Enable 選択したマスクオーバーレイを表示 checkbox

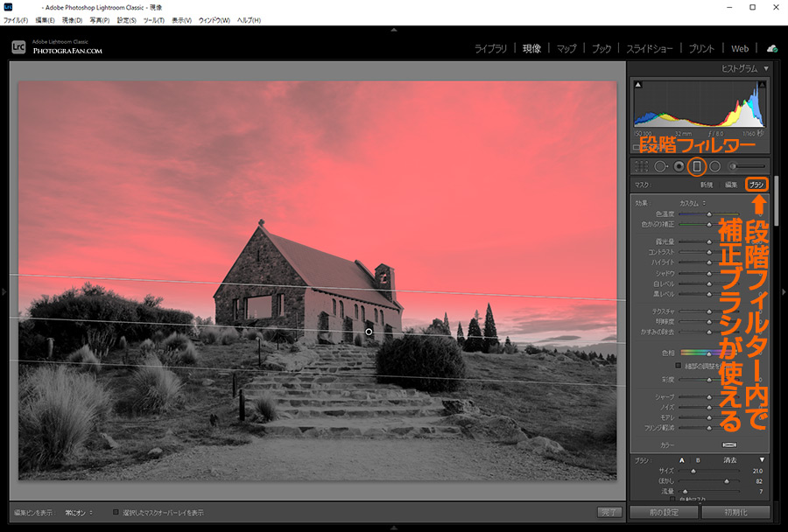116,513
